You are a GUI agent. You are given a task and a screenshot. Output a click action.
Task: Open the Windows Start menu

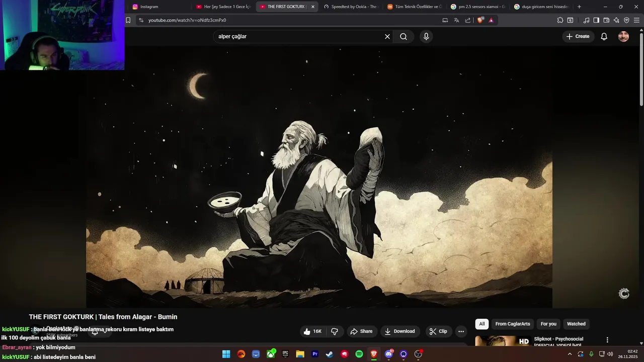click(x=226, y=354)
